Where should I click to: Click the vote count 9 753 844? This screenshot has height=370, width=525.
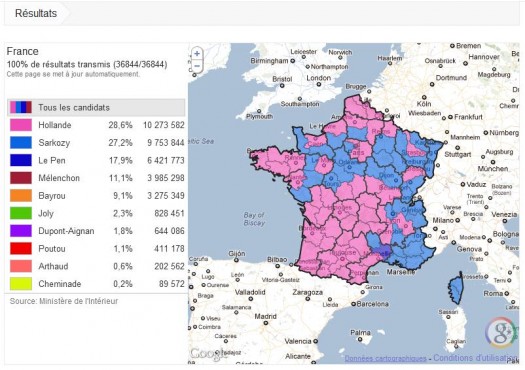point(166,143)
